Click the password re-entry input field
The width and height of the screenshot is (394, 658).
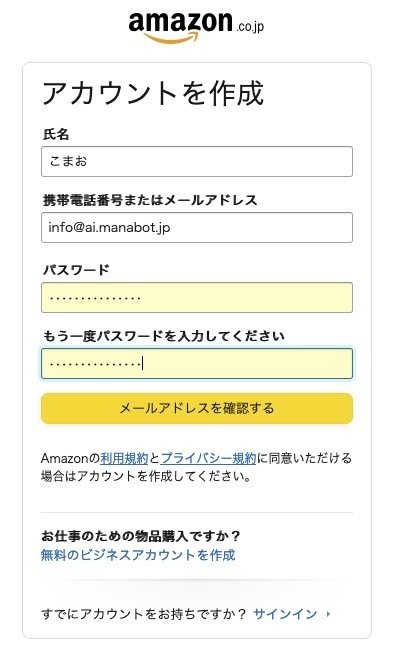pyautogui.click(x=197, y=363)
